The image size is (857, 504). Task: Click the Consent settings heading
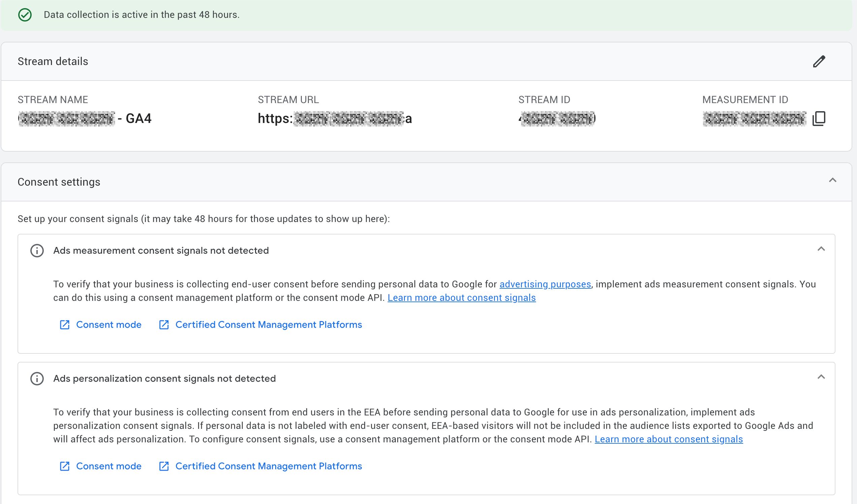click(59, 182)
